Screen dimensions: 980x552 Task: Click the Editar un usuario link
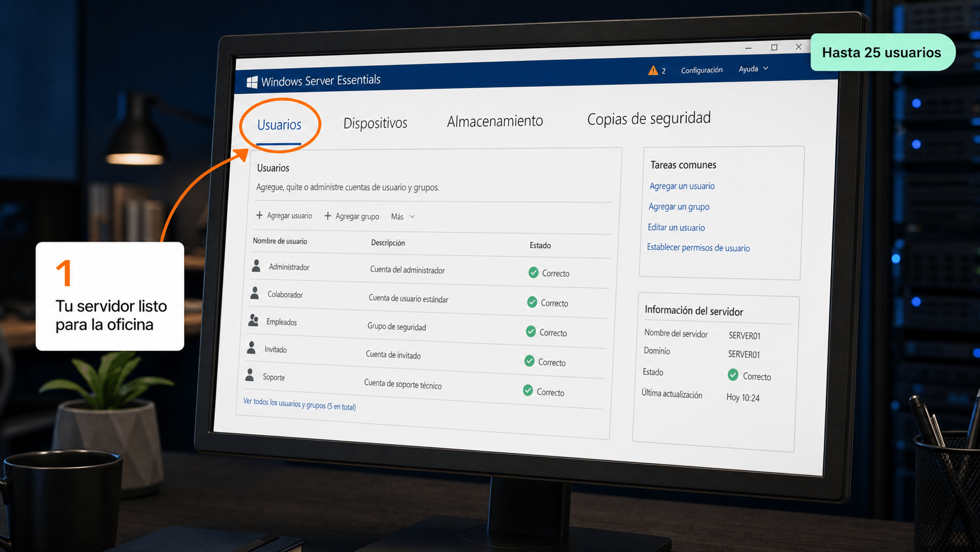676,227
